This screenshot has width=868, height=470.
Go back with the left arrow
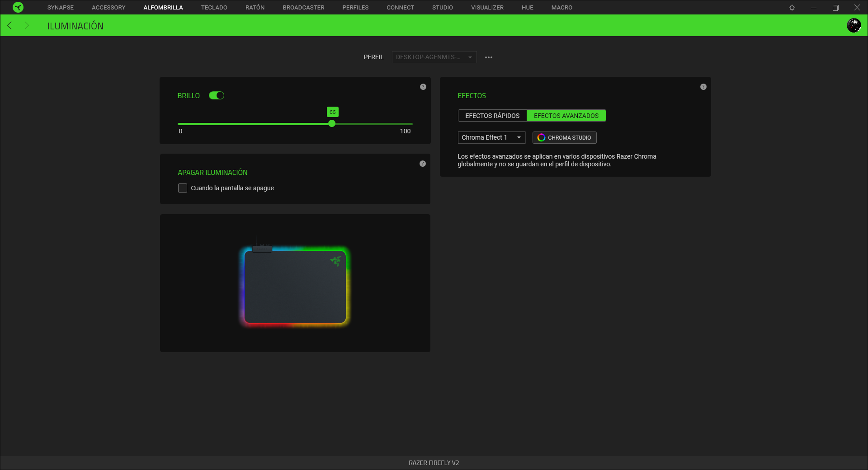point(9,26)
